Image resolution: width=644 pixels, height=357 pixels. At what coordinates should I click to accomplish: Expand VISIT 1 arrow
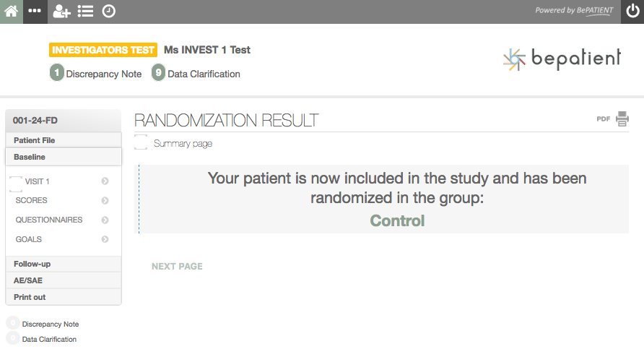pos(105,181)
